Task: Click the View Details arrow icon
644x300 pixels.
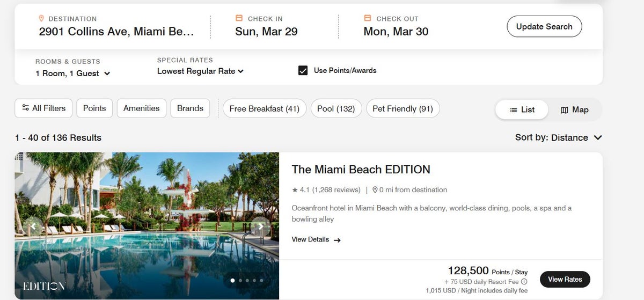Action: (337, 240)
